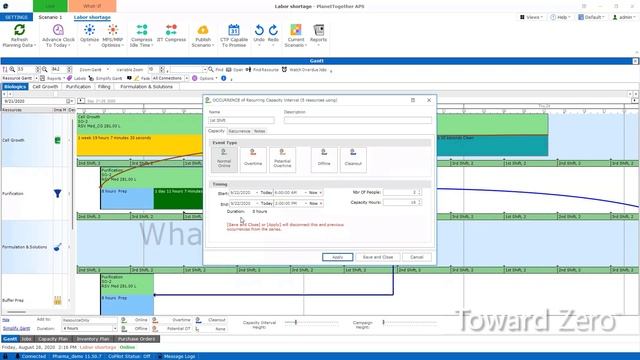
Task: Open the Views dropdown menu
Action: tap(531, 17)
